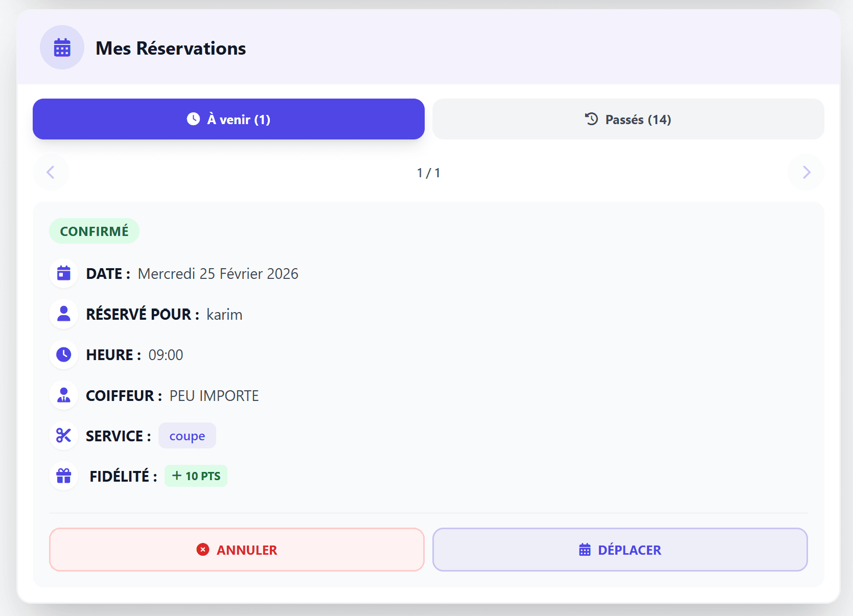
Task: Click the clock icon beside Heure
Action: point(63,354)
